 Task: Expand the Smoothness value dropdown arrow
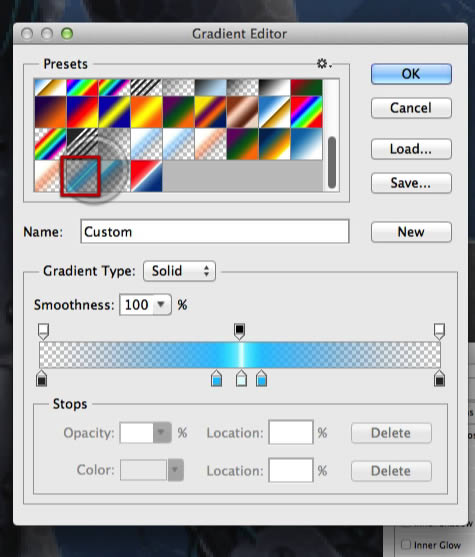[162, 305]
